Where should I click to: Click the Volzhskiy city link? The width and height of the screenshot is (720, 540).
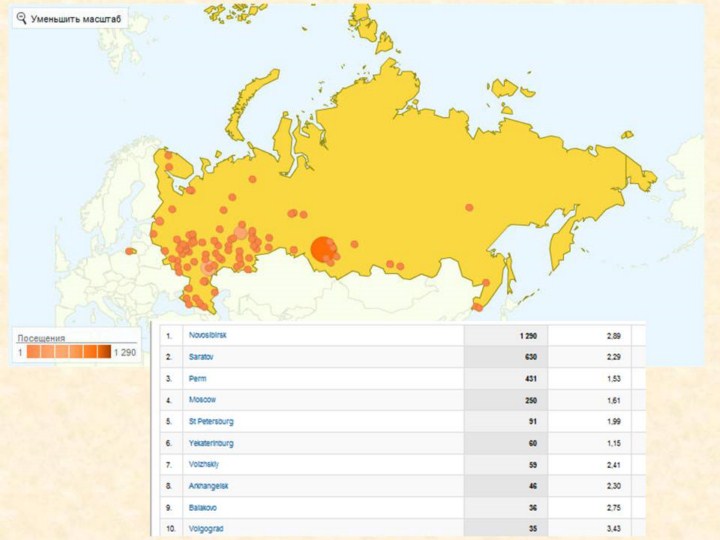pyautogui.click(x=206, y=464)
